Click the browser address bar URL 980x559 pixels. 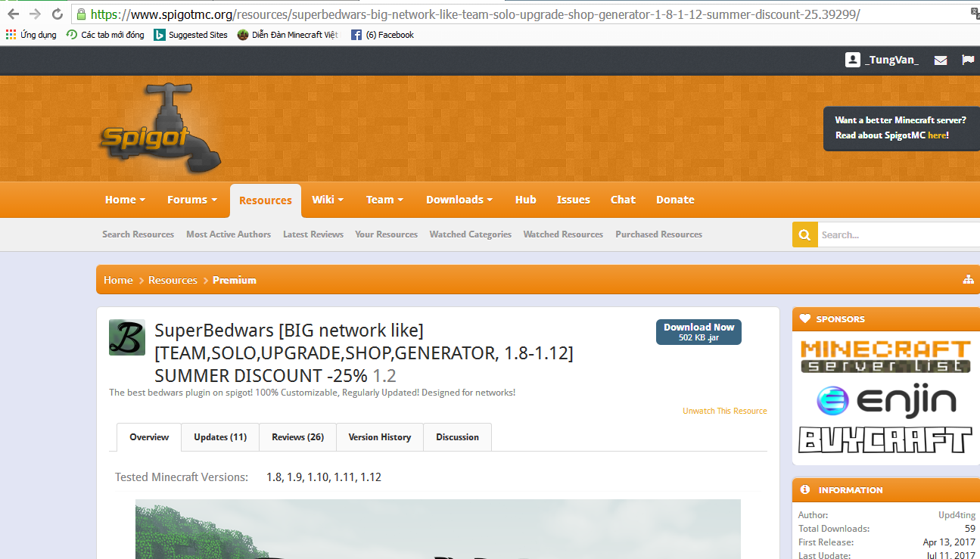474,14
